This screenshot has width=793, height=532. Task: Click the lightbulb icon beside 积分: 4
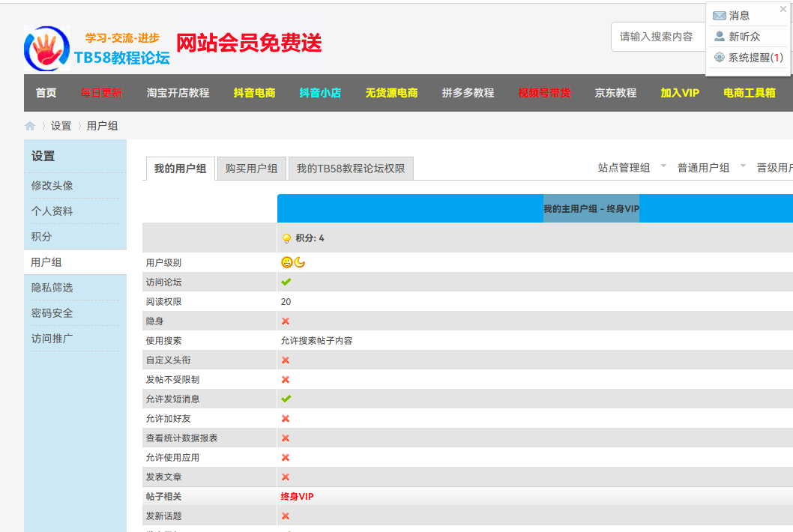point(287,238)
